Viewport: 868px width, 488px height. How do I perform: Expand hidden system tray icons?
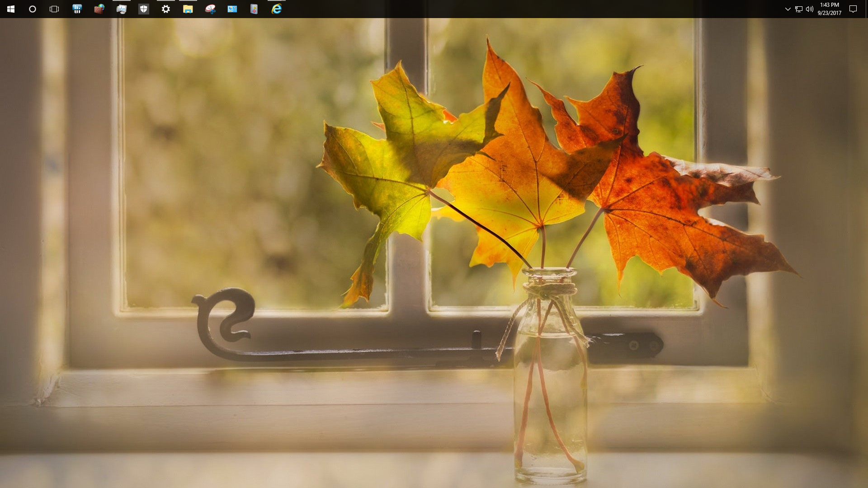tap(788, 9)
